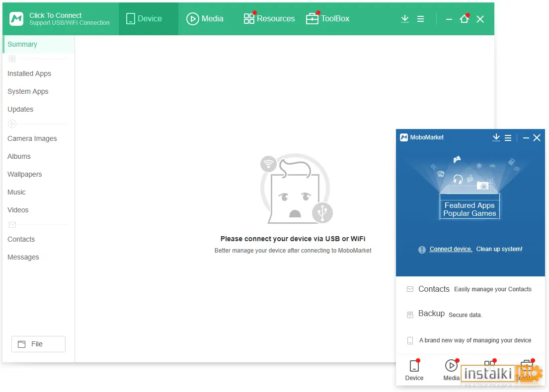Open Media in small window bottom bar
This screenshot has height=392, width=549.
coord(451,370)
